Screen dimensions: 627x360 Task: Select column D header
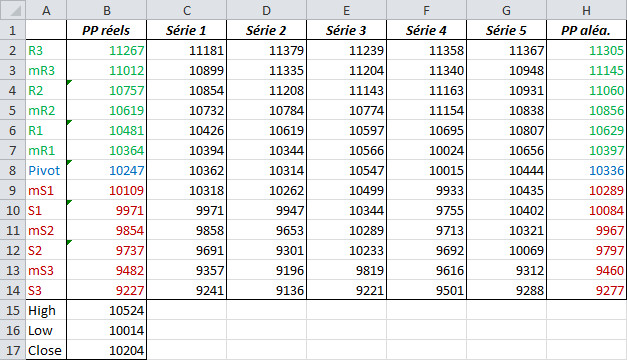pos(266,10)
